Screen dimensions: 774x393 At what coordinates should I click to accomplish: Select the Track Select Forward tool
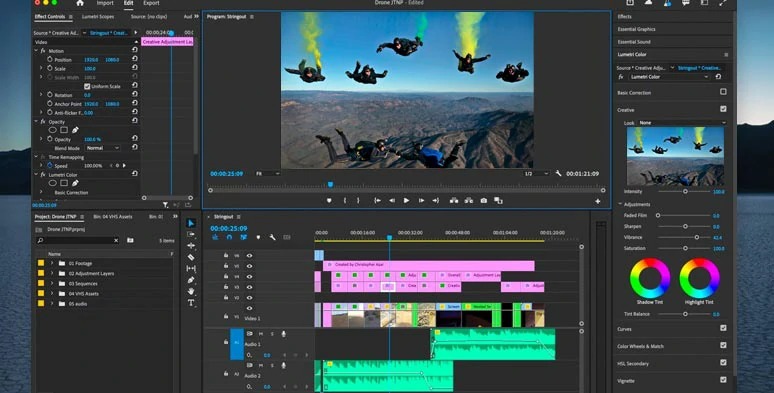coord(191,235)
